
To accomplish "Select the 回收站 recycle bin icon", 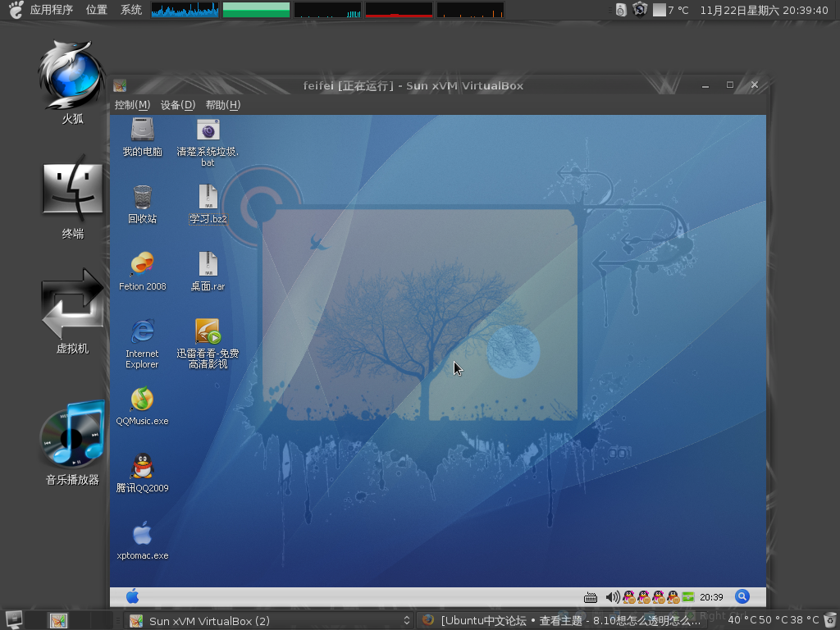I will pyautogui.click(x=143, y=197).
